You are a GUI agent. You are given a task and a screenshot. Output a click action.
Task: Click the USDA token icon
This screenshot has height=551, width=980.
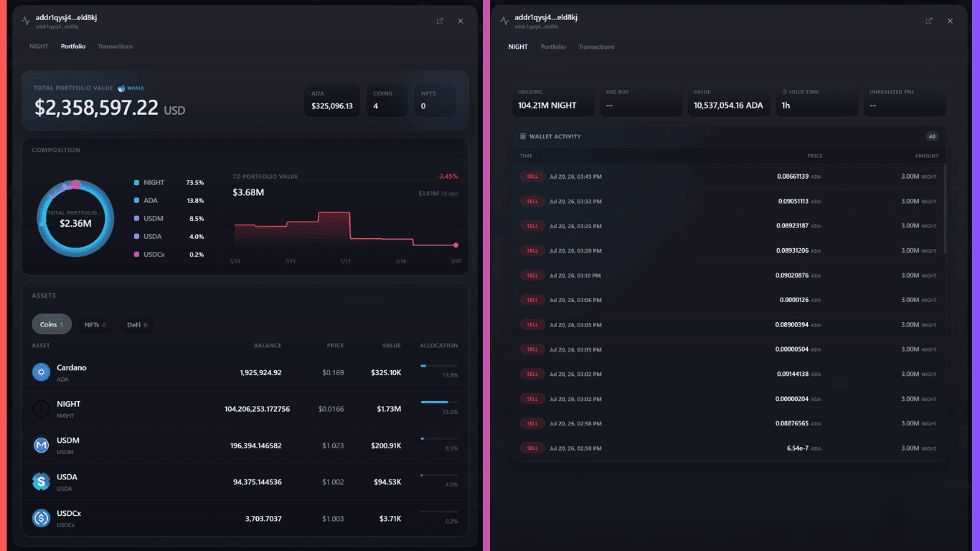(41, 481)
